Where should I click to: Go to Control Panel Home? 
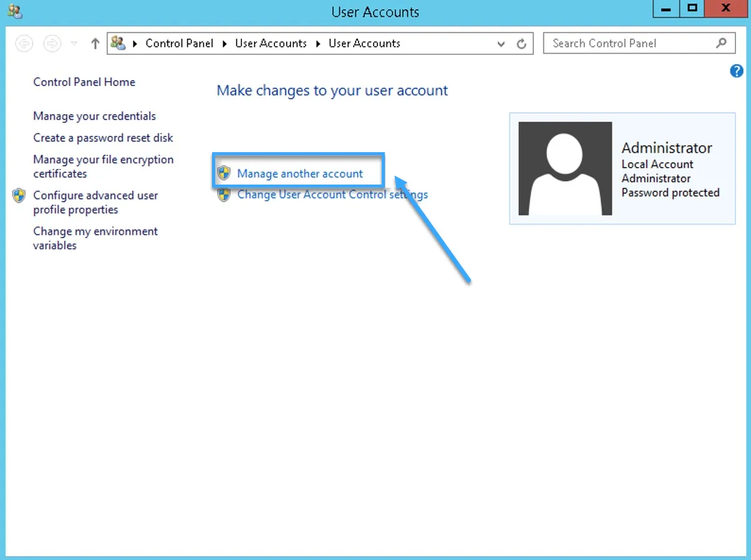84,82
